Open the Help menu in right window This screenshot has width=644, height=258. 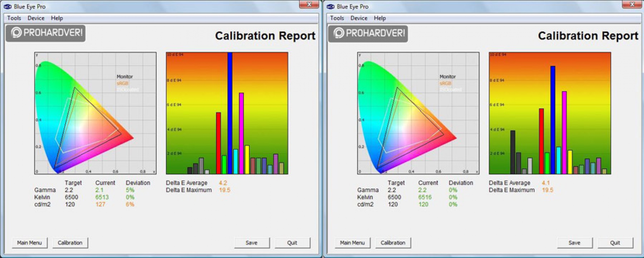pos(380,18)
